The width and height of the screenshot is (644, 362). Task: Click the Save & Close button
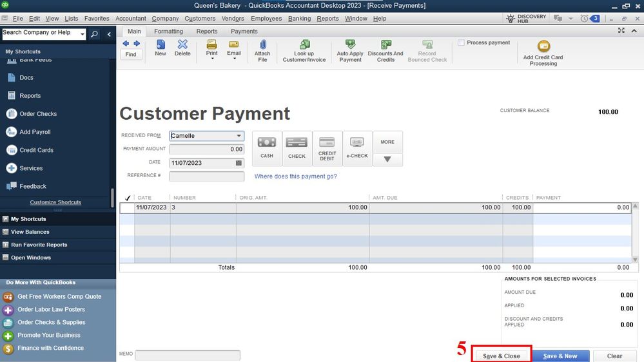502,356
